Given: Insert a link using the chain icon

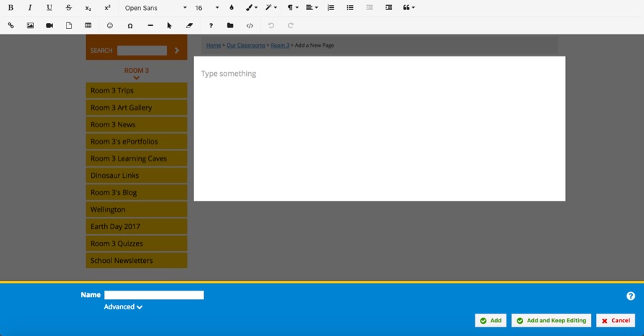Looking at the screenshot, I should click(10, 25).
